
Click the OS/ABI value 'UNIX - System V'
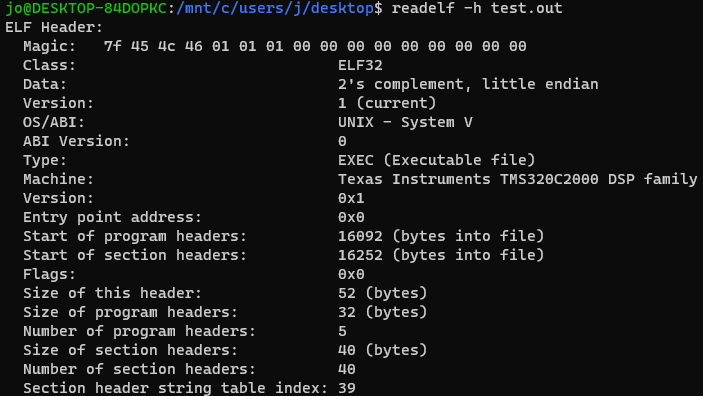(405, 122)
